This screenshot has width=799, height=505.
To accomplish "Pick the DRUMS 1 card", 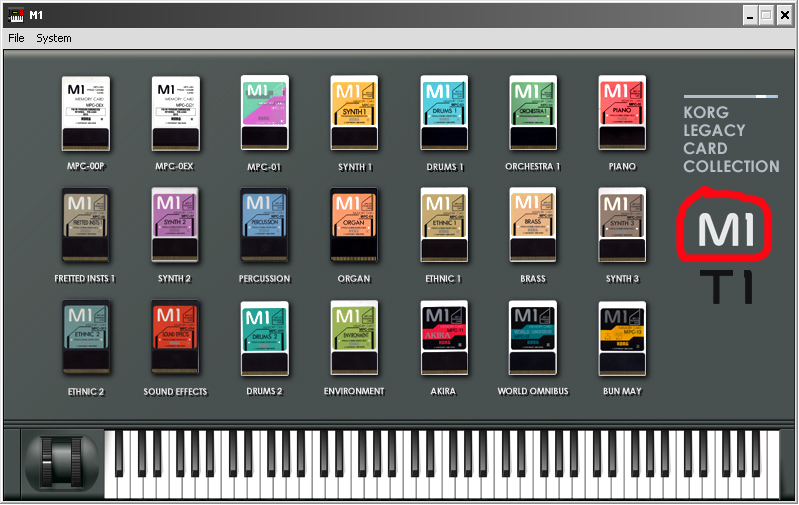I will coord(444,113).
